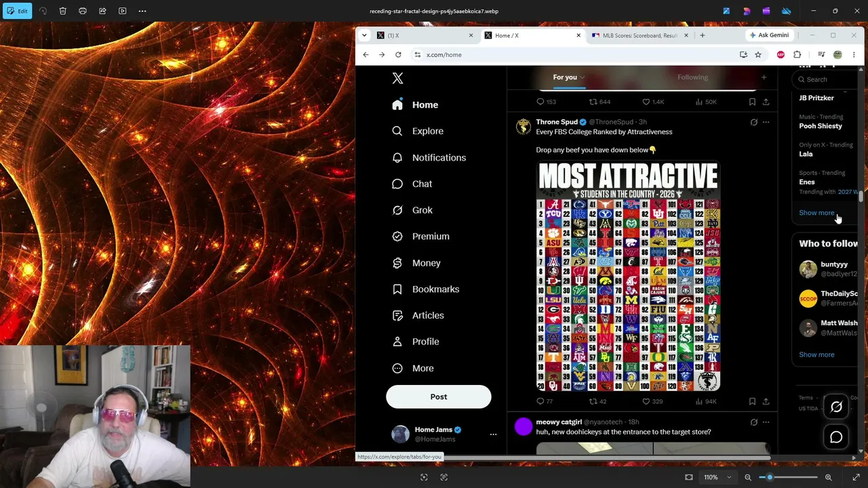
Task: Open Articles in X sidebar
Action: click(x=418, y=315)
